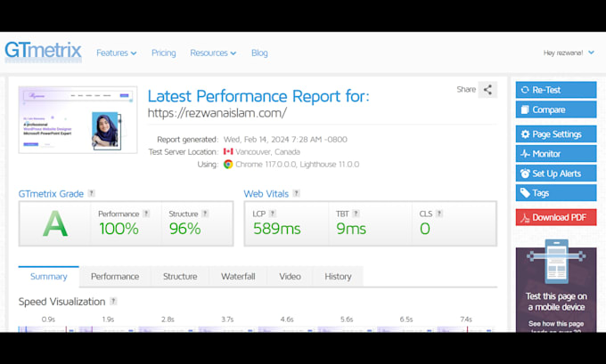606x364 pixels.
Task: Click the website preview thumbnail
Action: (x=78, y=119)
